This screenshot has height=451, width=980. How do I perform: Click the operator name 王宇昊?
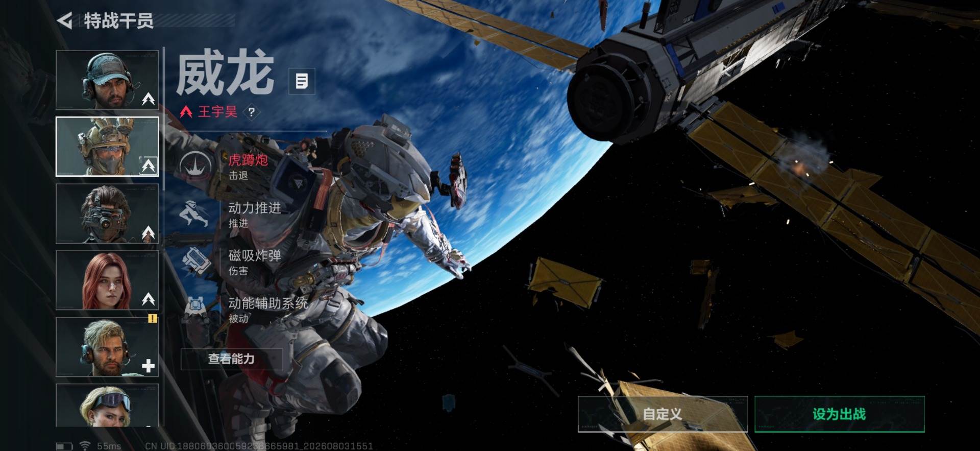[x=217, y=112]
